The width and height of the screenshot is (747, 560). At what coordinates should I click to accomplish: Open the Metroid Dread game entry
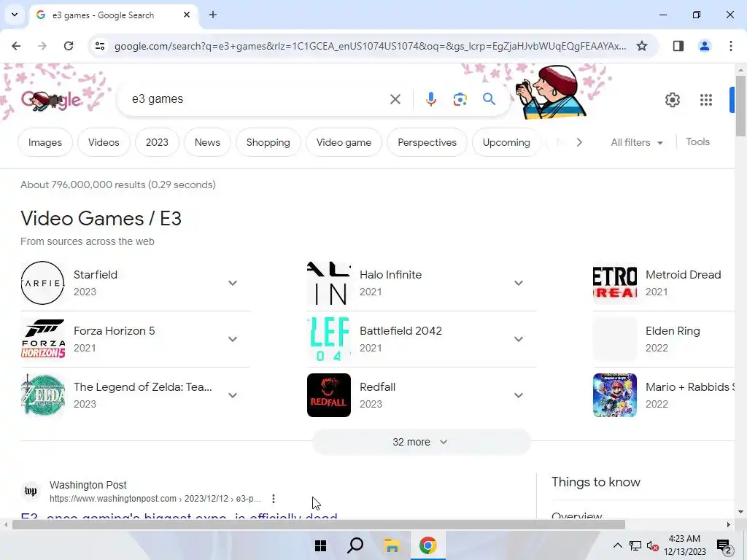[663, 283]
